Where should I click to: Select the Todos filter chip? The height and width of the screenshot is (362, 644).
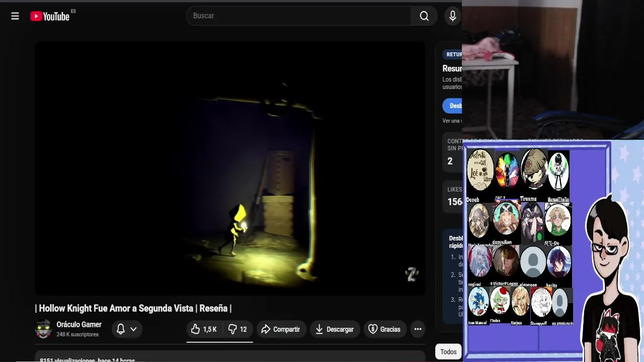coord(448,352)
